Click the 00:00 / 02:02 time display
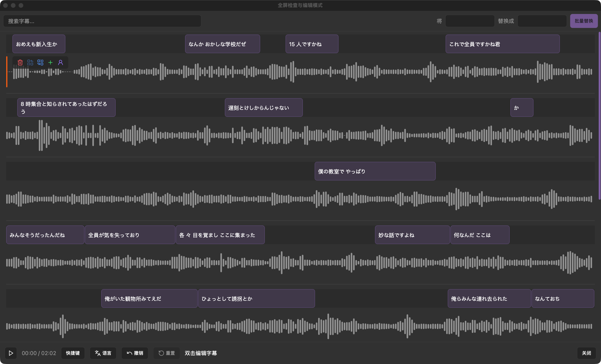The image size is (601, 364). 39,353
